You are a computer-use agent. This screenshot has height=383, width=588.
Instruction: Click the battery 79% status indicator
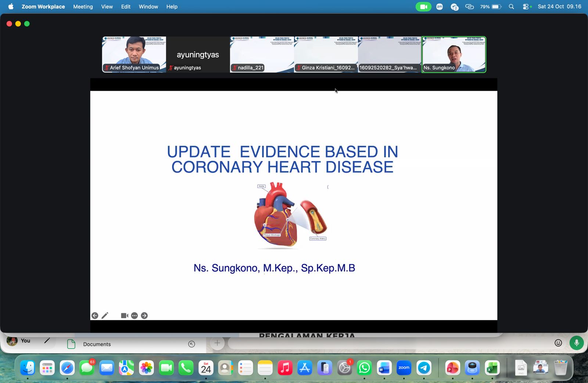[491, 7]
